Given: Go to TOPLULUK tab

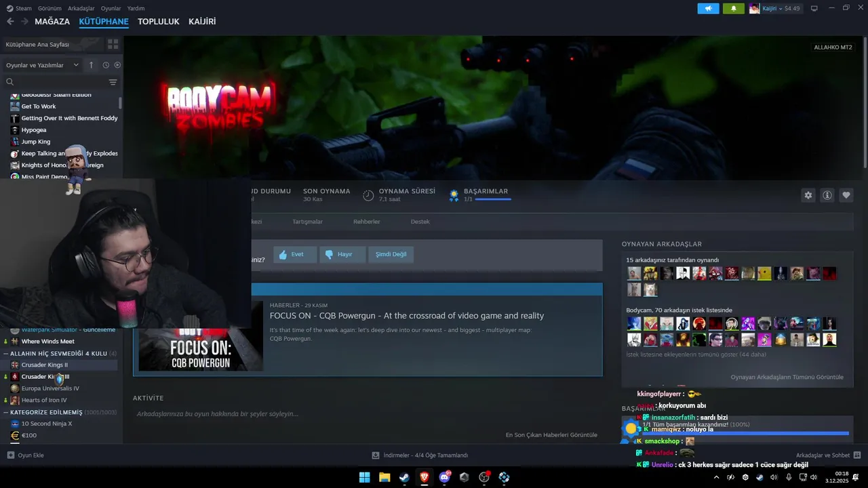Looking at the screenshot, I should pyautogui.click(x=159, y=22).
